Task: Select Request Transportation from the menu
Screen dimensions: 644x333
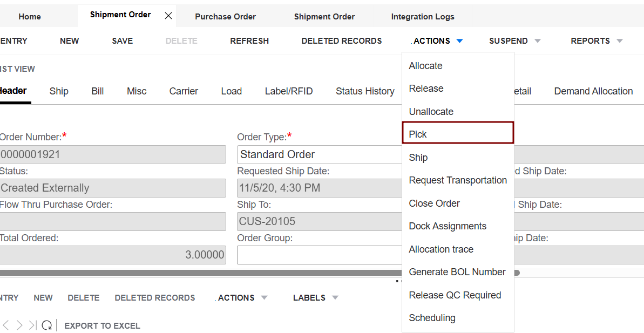Action: click(x=458, y=180)
